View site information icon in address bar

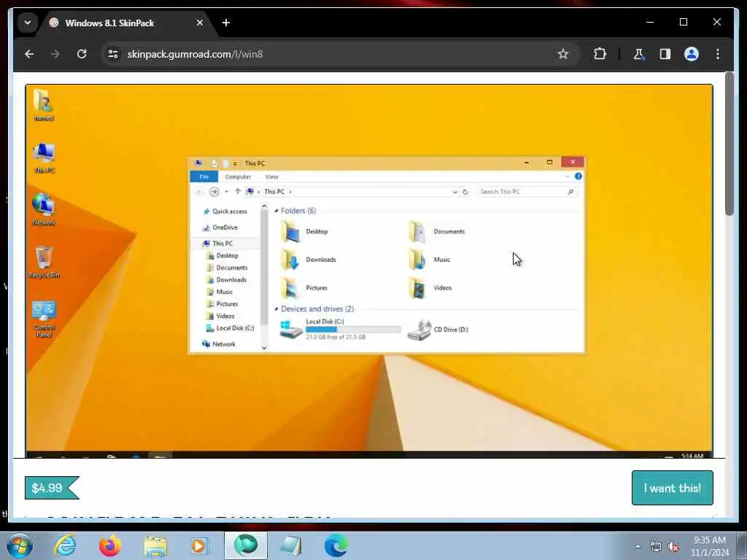113,54
